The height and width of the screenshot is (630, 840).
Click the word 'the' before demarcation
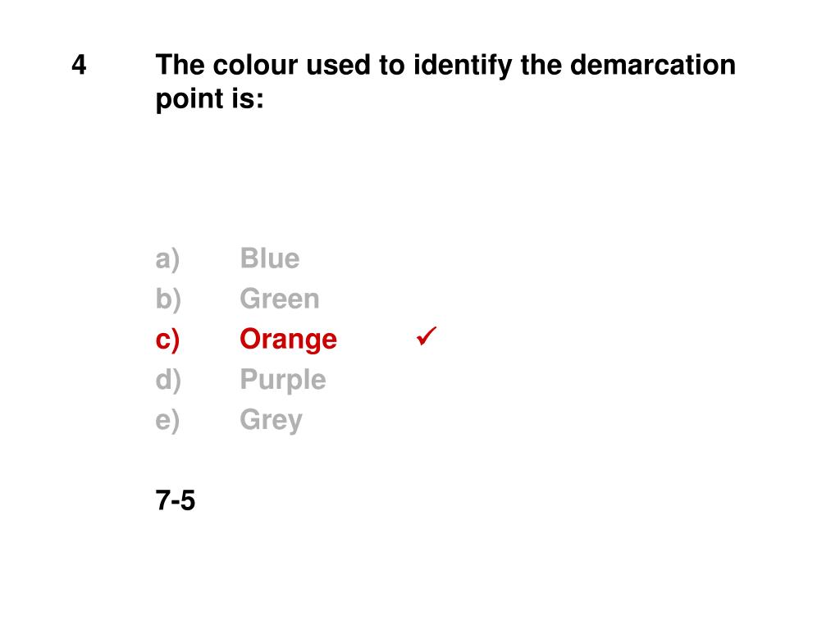541,65
